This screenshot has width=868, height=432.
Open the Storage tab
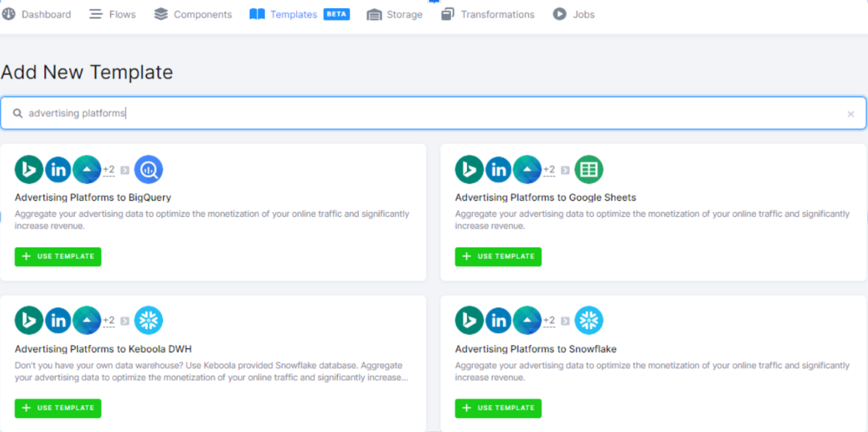click(x=394, y=14)
